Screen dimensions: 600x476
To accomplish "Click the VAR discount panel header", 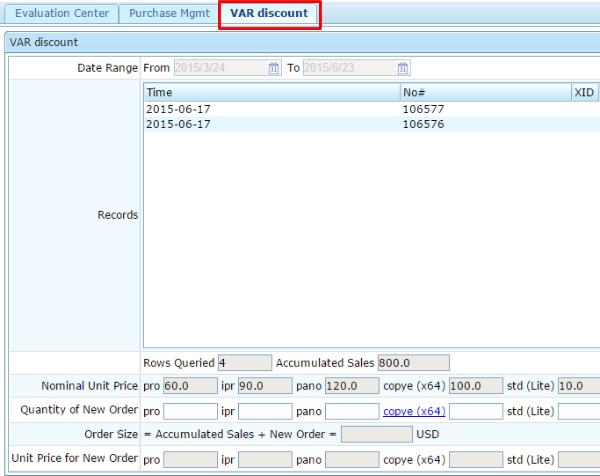I will tap(302, 42).
